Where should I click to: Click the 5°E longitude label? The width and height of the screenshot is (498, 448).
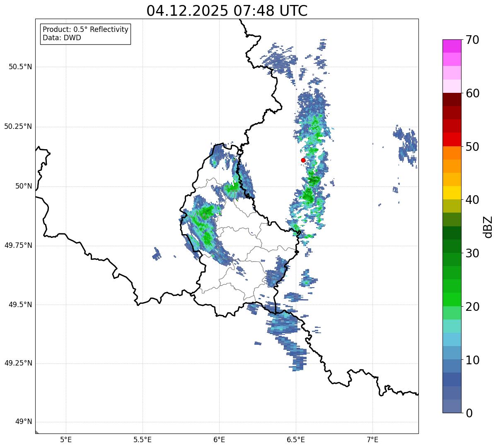66,439
